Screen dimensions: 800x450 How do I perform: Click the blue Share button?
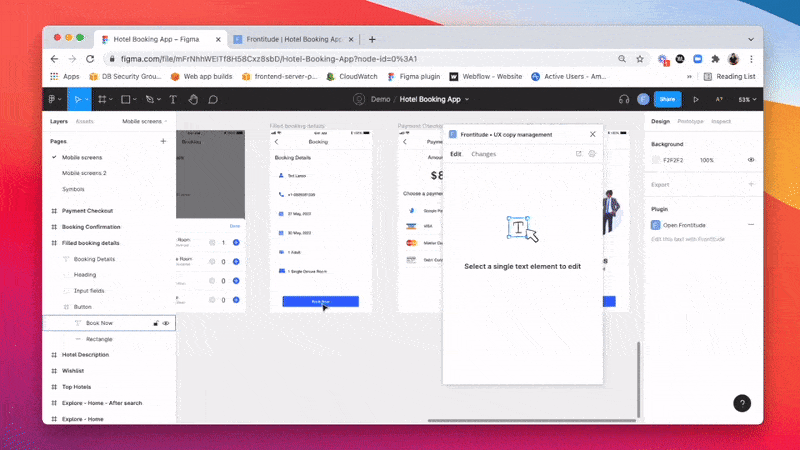(667, 99)
